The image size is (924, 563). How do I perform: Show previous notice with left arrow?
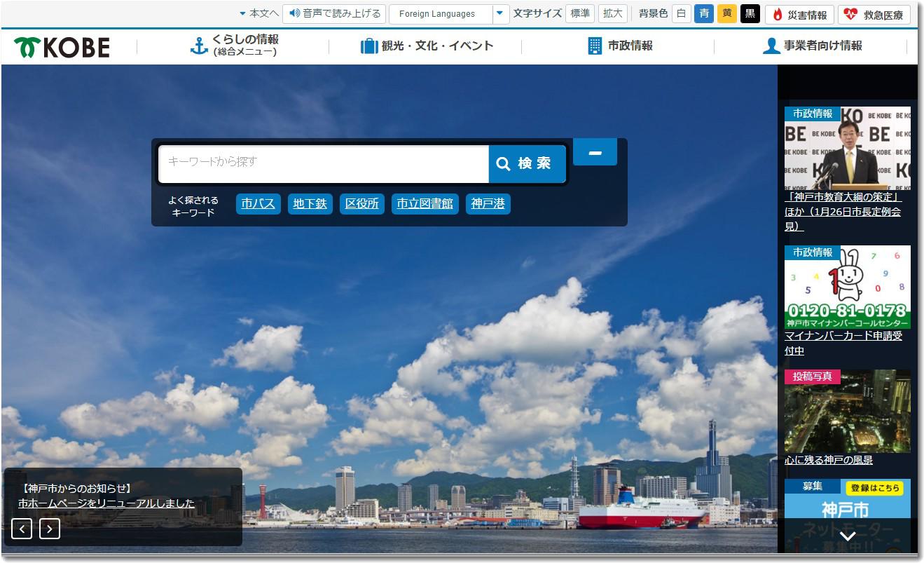(x=22, y=529)
